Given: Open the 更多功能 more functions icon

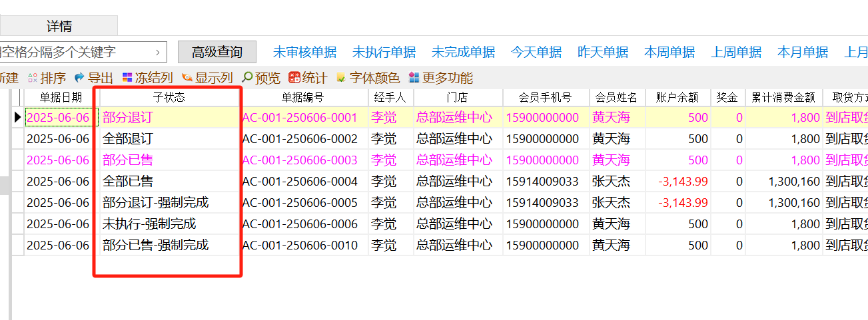Looking at the screenshot, I should click(x=414, y=78).
